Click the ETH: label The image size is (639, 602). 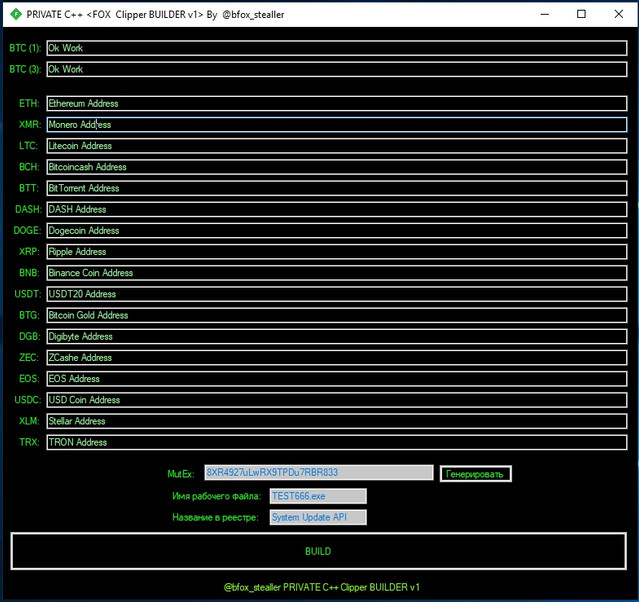click(29, 104)
